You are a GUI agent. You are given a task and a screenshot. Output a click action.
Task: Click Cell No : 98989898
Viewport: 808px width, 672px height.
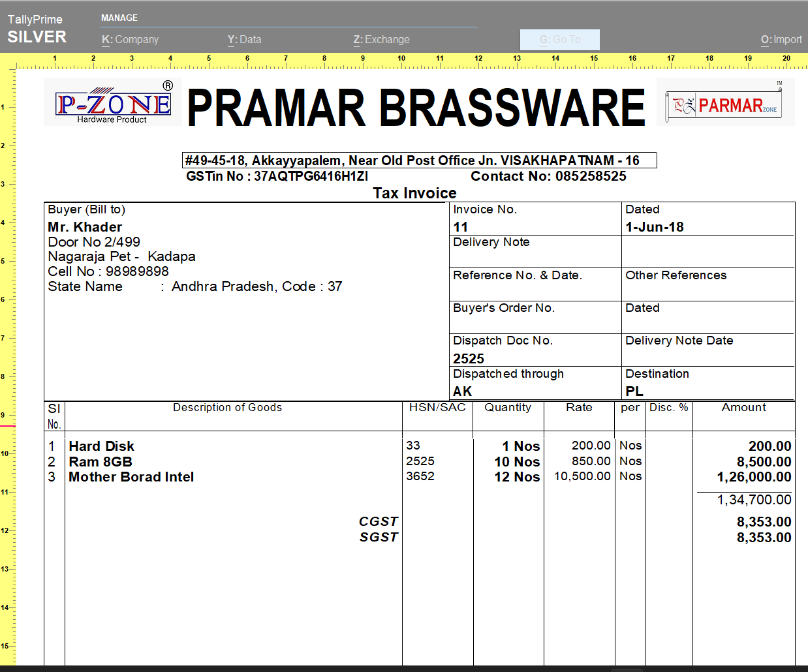(108, 271)
